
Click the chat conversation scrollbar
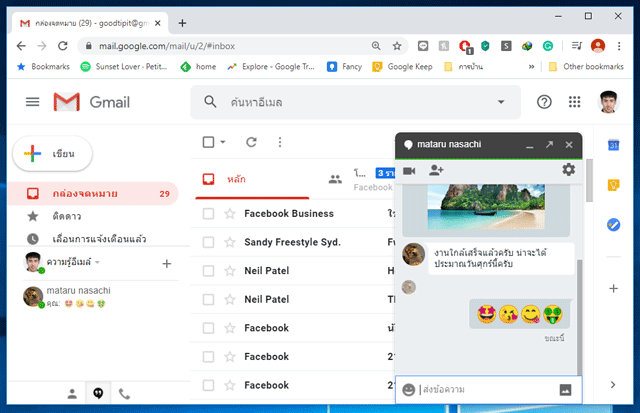[x=579, y=316]
